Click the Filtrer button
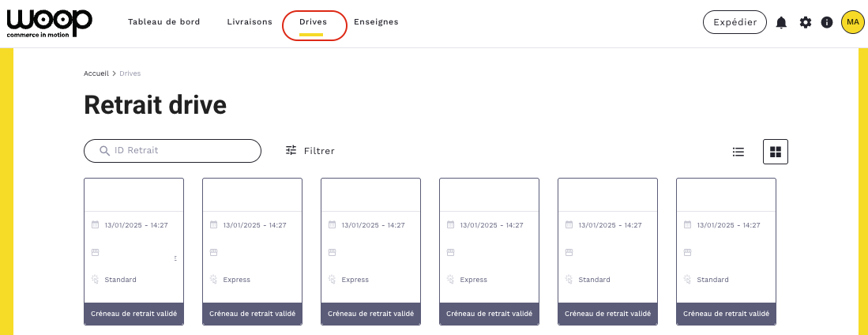The height and width of the screenshot is (335, 868). pos(319,151)
